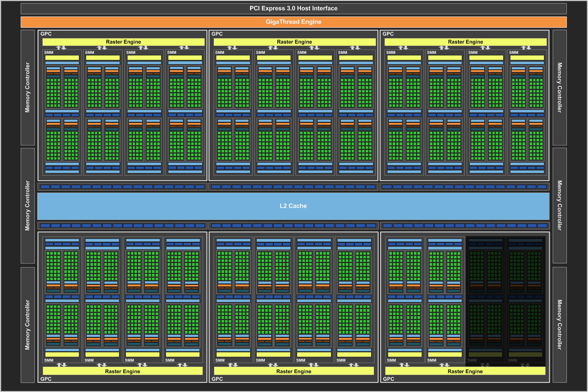Viewport: 588px width, 392px height.
Task: Click the GPC label of the top-left GPC
Action: 46,34
